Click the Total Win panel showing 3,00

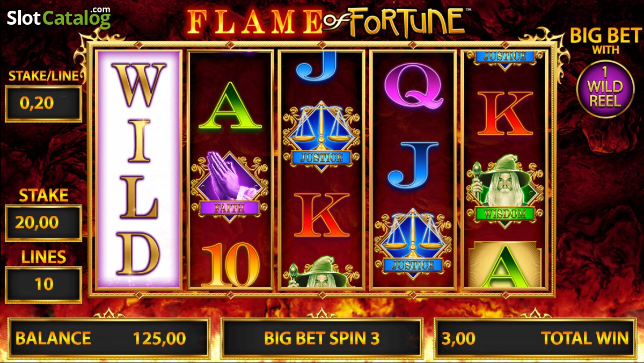click(535, 338)
